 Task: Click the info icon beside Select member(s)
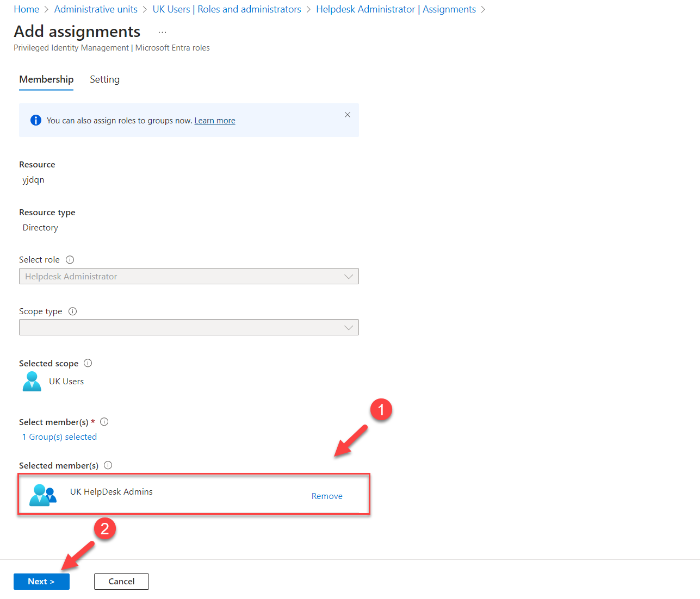coord(104,422)
